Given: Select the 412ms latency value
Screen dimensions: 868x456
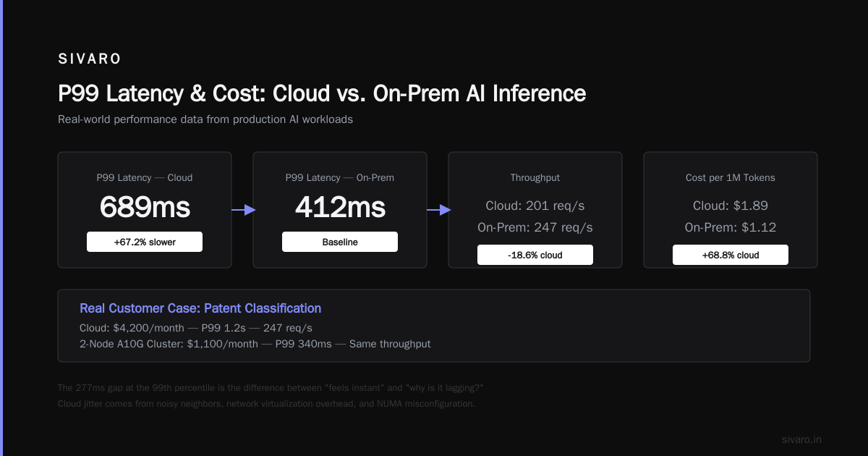Looking at the screenshot, I should 340,208.
